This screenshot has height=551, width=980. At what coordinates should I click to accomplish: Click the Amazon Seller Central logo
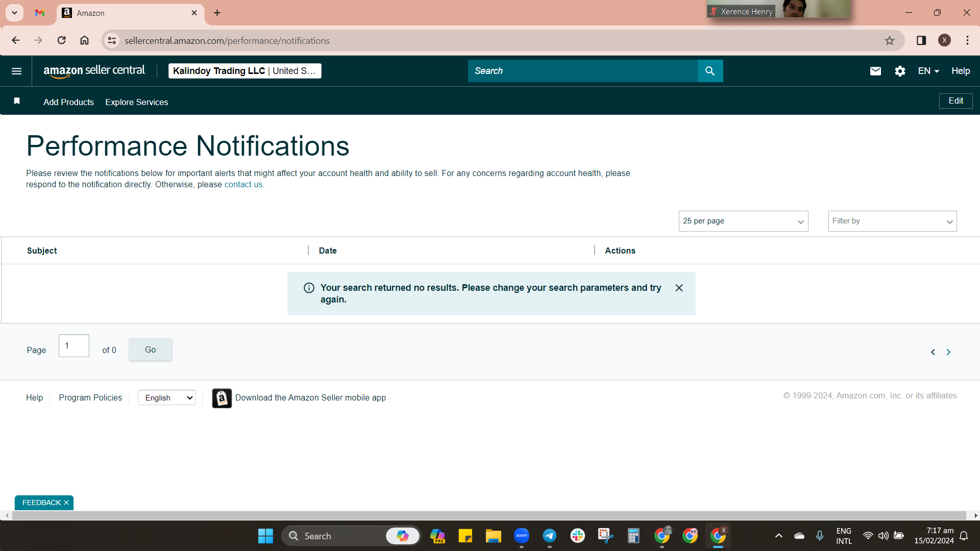pos(94,71)
